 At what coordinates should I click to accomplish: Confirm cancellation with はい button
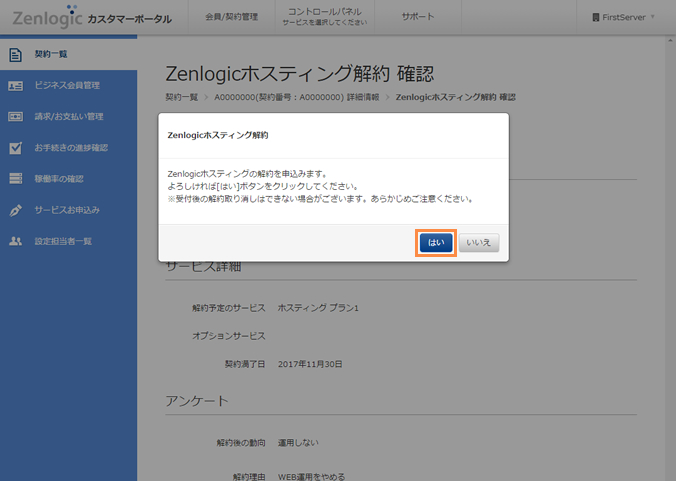437,242
